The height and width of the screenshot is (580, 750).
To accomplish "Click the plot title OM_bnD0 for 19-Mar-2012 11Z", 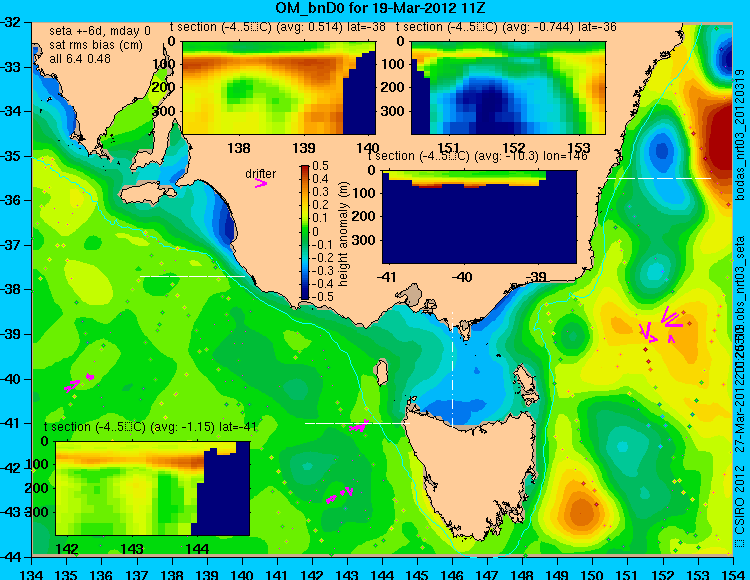I will click(x=381, y=8).
